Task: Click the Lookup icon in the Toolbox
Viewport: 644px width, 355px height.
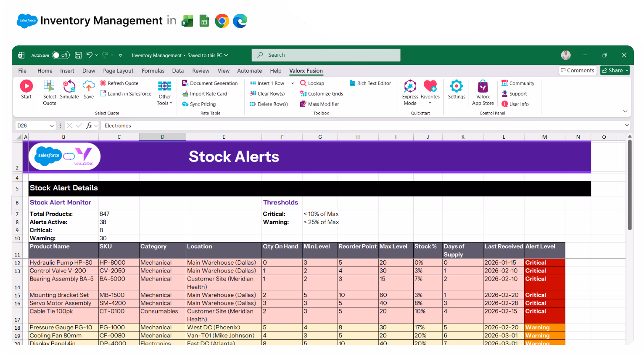Action: click(x=312, y=83)
